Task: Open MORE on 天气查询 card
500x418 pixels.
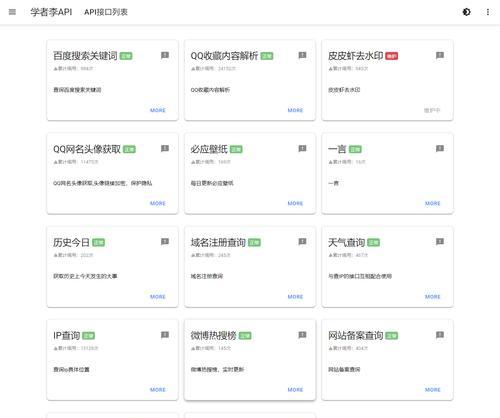Action: pyautogui.click(x=433, y=297)
